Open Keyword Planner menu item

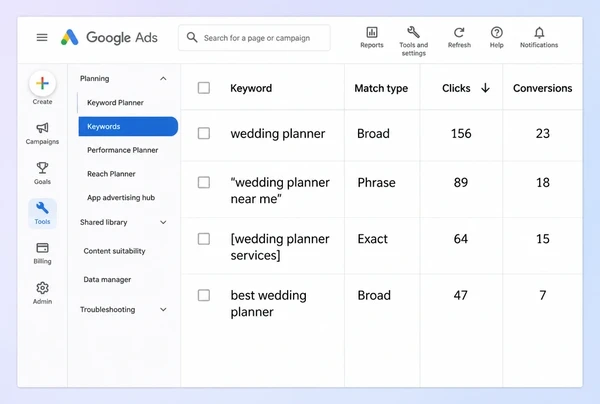(x=115, y=103)
